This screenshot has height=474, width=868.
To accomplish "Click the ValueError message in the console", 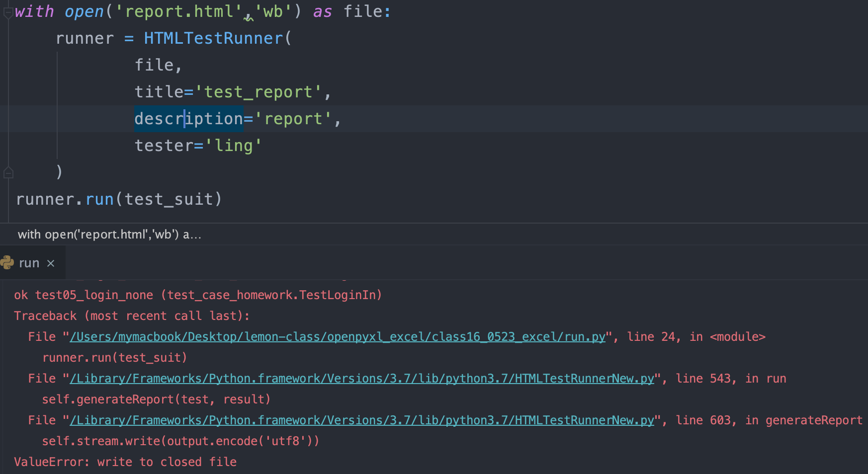I will 125,462.
